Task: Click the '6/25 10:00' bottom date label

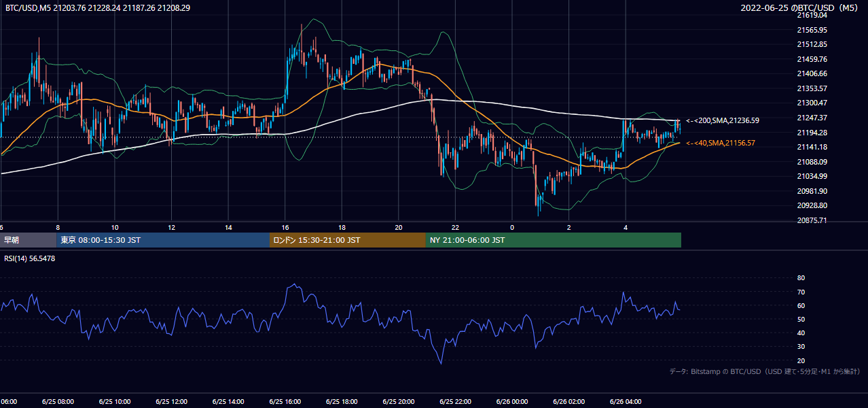Action: [x=115, y=401]
